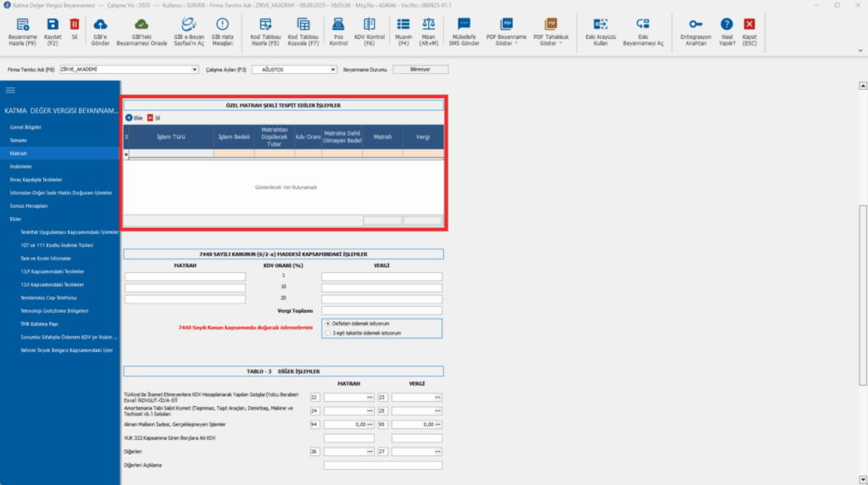Click Vergi Toplamı field
Image resolution: width=868 pixels, height=485 pixels.
[x=382, y=310]
